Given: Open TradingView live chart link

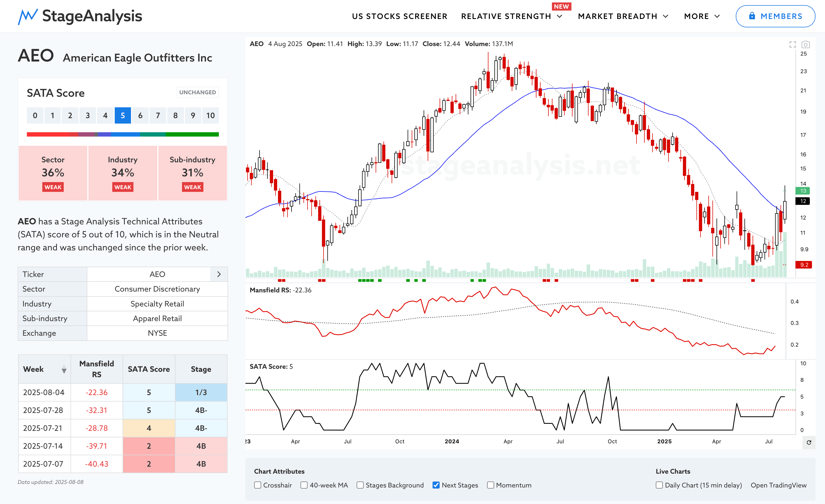Looking at the screenshot, I should point(778,485).
